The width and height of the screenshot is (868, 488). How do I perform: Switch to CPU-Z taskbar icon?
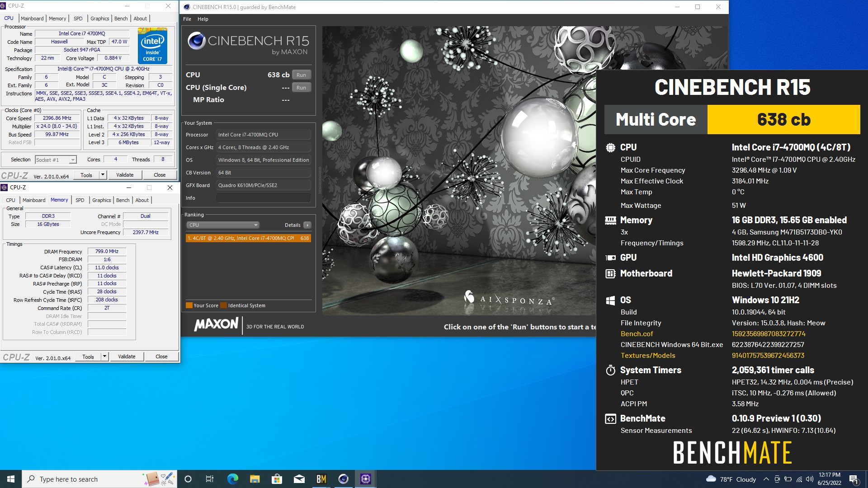pos(365,479)
